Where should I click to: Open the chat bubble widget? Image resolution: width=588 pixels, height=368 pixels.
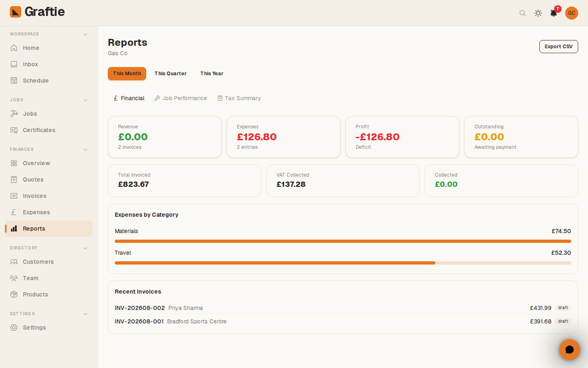570,350
